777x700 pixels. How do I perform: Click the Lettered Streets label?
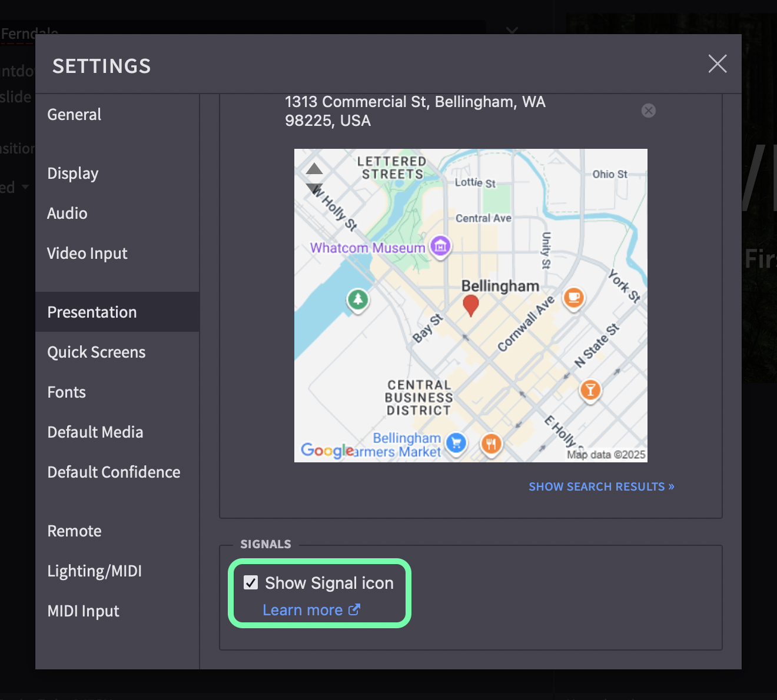[x=391, y=168]
